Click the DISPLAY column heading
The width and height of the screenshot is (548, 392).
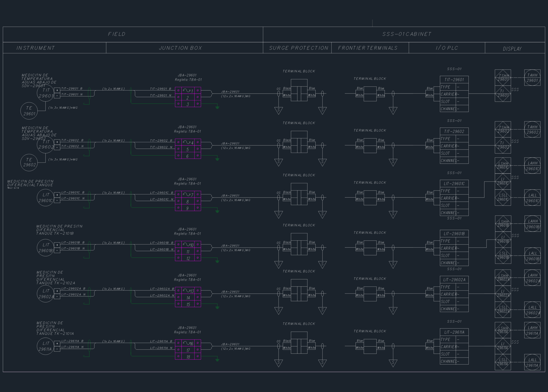[512, 49]
